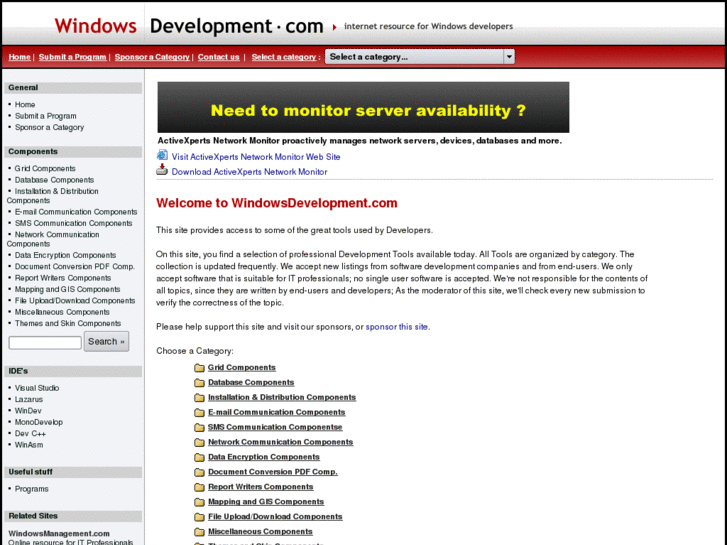Click folder icon beside File Upload/Download Components
This screenshot has height=545, width=727.
199,517
